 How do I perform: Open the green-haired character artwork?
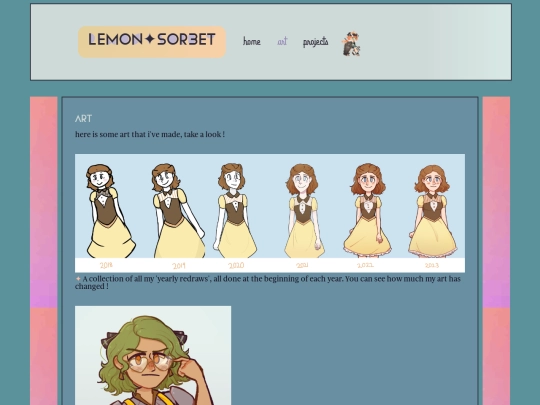coord(153,355)
